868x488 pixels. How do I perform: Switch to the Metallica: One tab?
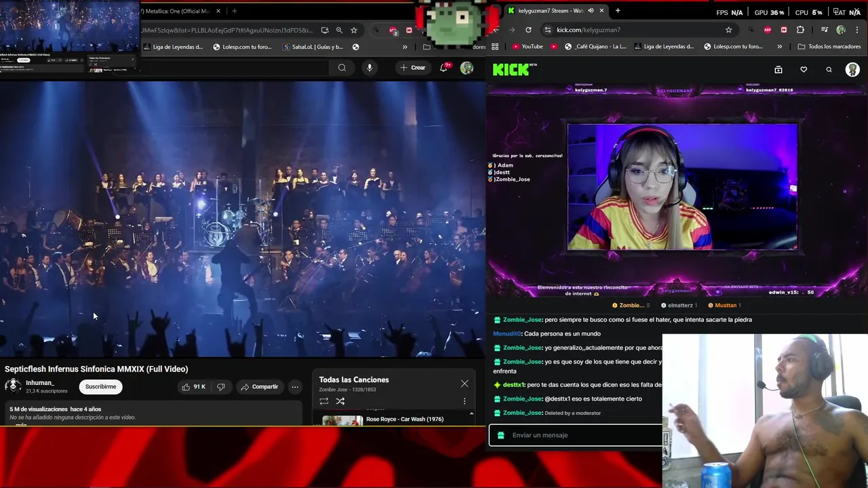pyautogui.click(x=176, y=11)
